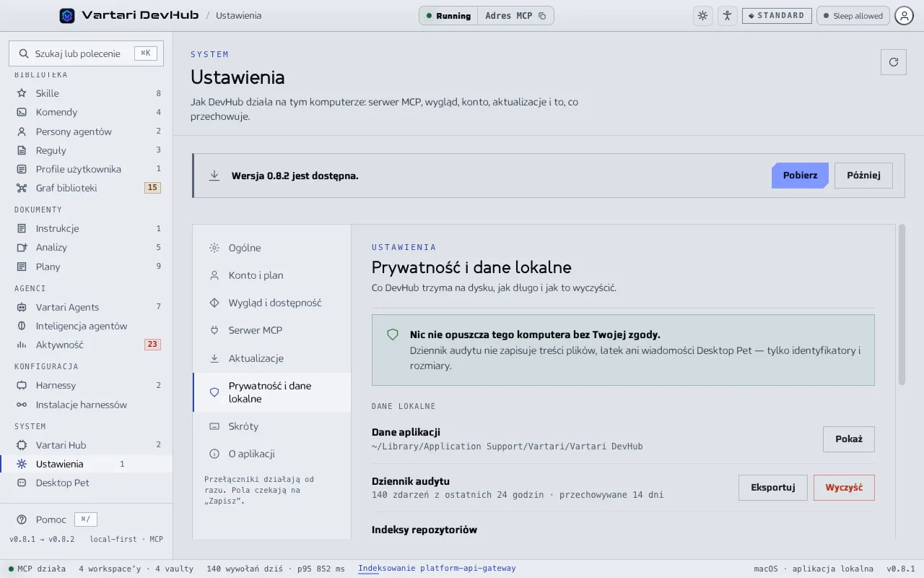Click the Running server status pill
The height and width of the screenshot is (578, 924).
click(448, 16)
